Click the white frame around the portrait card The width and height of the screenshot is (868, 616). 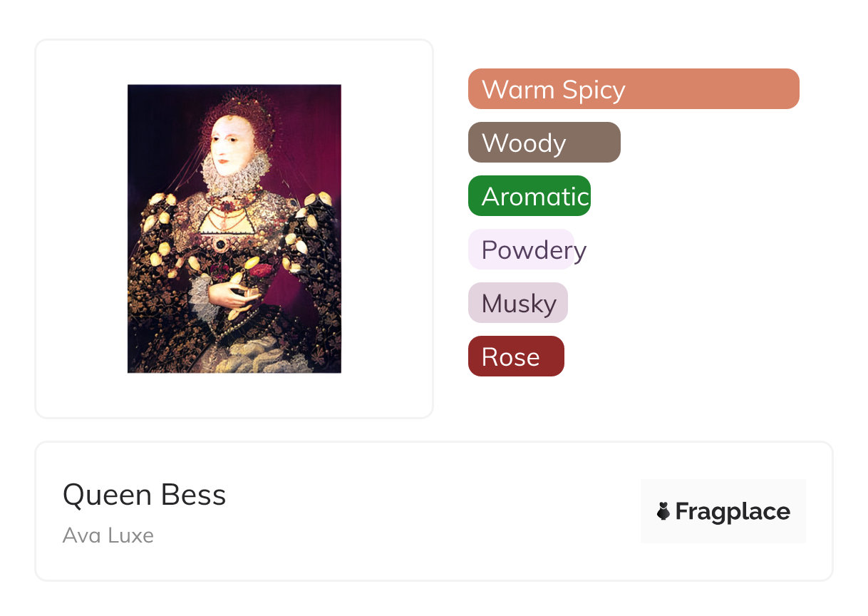[x=78, y=228]
